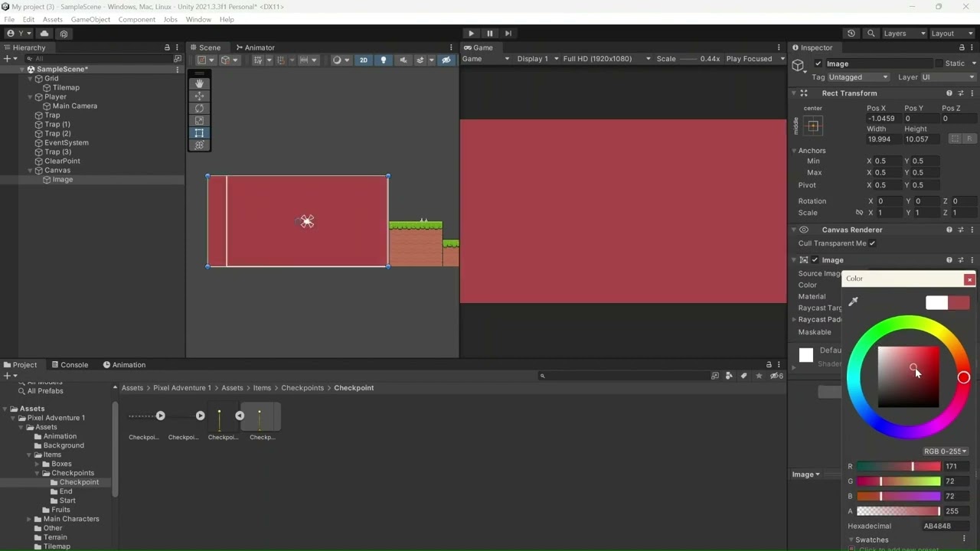
Task: Click the red channel R slider
Action: 898,466
